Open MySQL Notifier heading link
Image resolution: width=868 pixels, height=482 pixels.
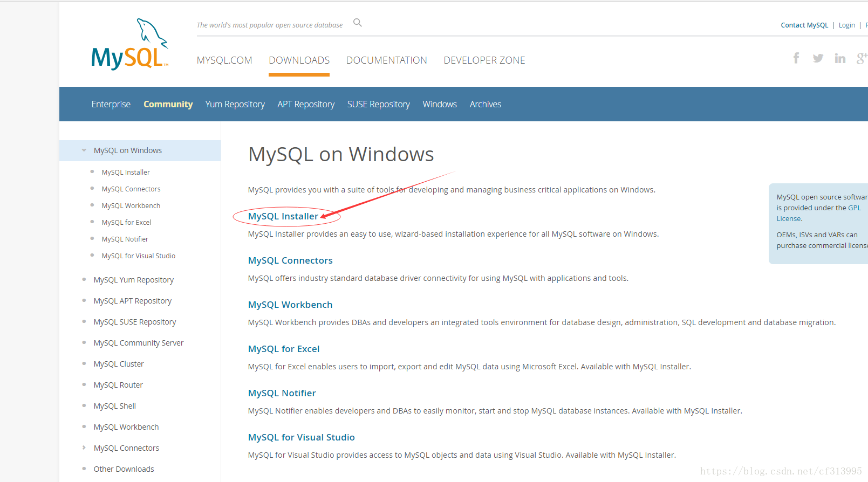(282, 393)
